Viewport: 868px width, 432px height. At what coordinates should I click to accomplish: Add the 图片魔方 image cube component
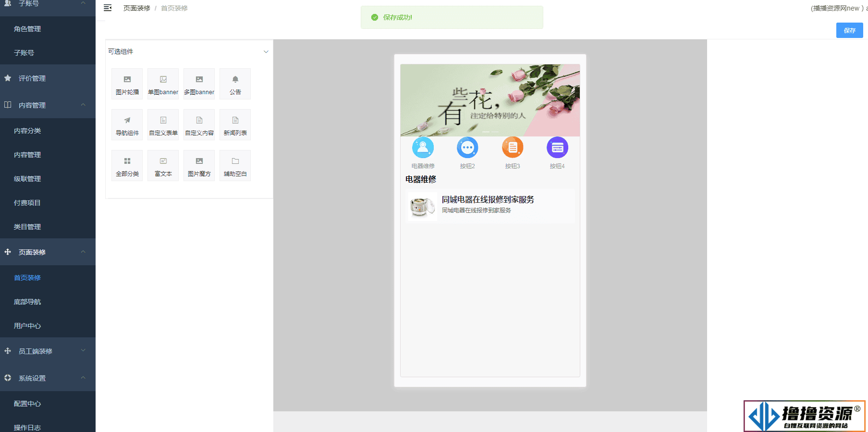(x=199, y=166)
